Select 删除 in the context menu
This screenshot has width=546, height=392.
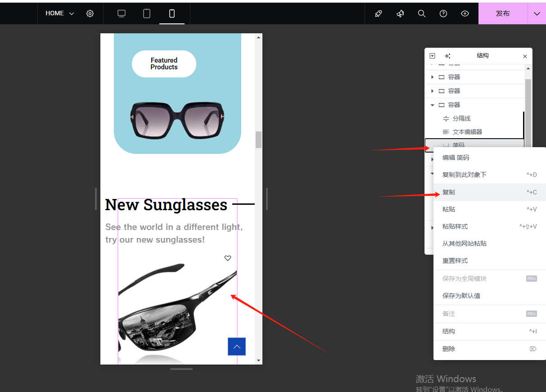click(x=449, y=349)
